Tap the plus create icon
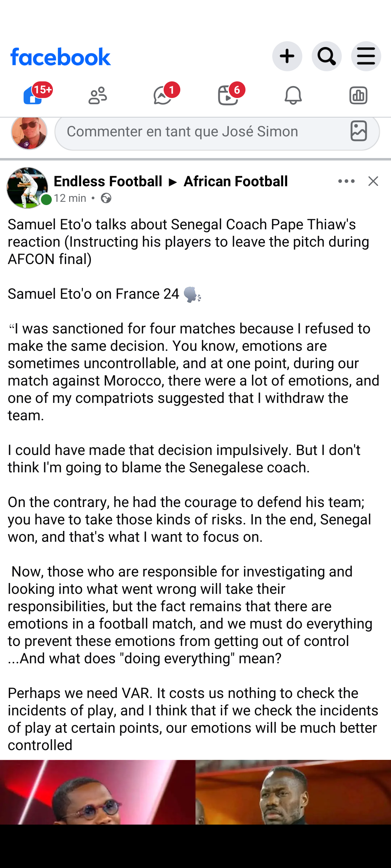Image resolution: width=391 pixels, height=868 pixels. point(287,56)
